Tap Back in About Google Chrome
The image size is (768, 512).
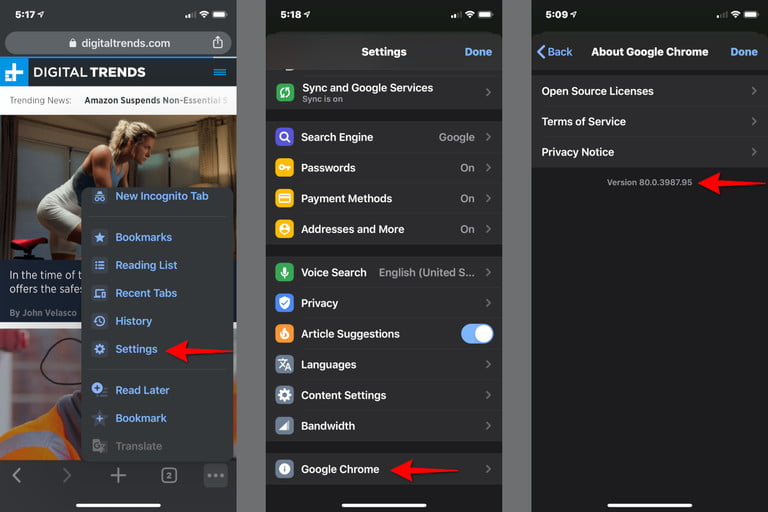pyautogui.click(x=554, y=52)
